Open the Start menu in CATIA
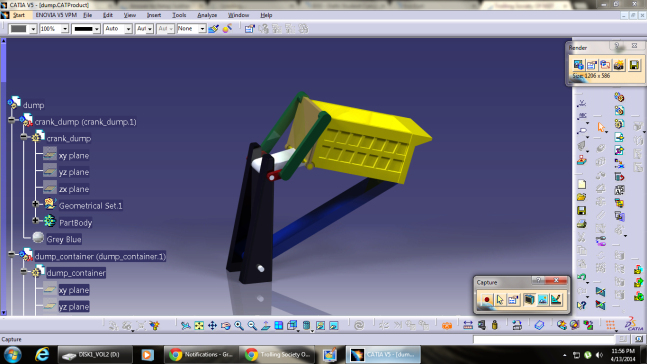 [x=19, y=15]
